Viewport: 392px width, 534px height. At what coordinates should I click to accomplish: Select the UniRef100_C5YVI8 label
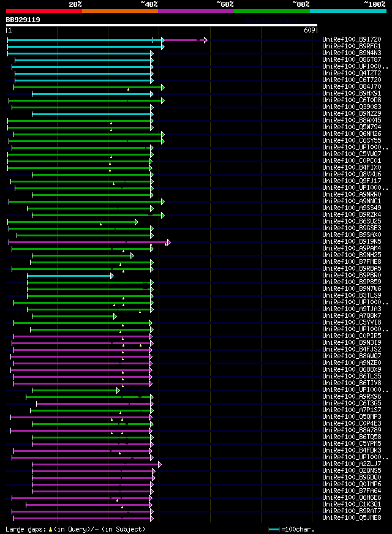(352, 323)
